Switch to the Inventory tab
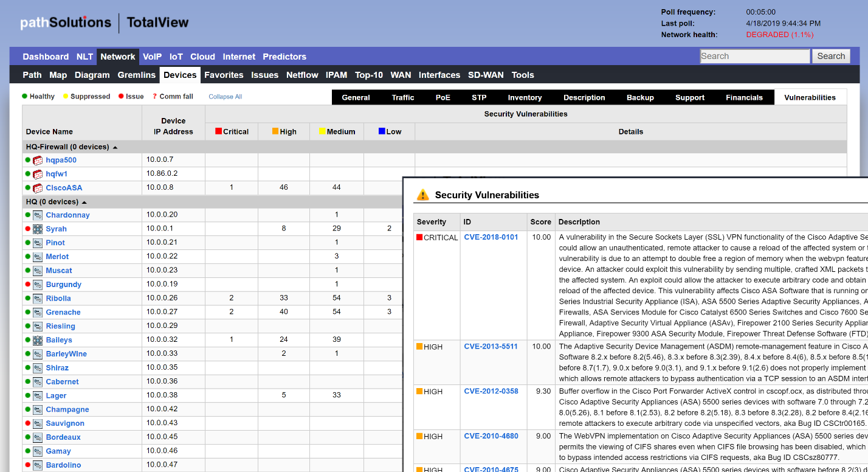 point(525,97)
